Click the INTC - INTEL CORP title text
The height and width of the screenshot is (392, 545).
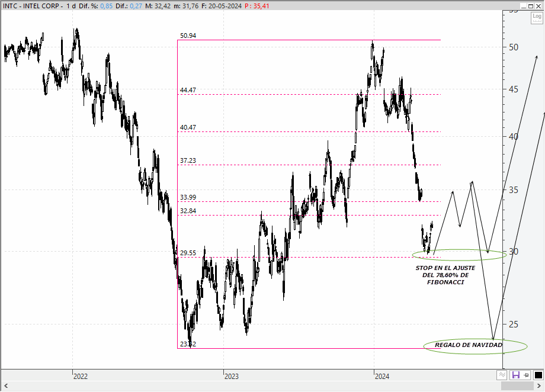33,6
